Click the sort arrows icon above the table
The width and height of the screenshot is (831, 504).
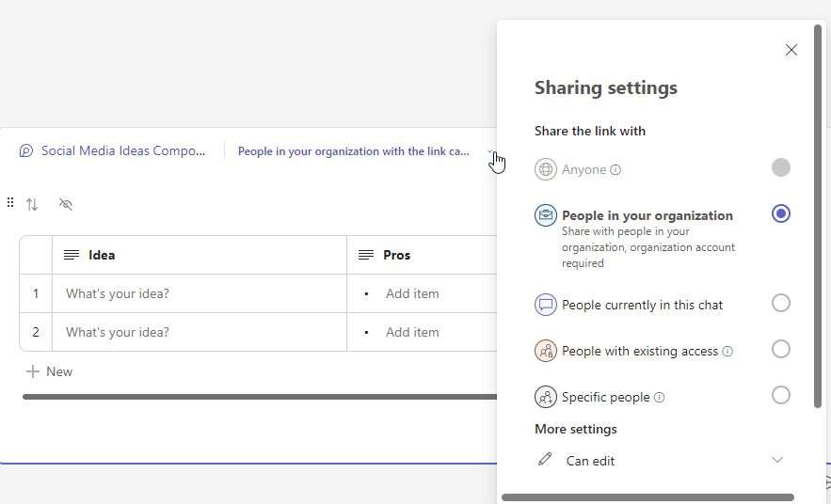(x=32, y=204)
